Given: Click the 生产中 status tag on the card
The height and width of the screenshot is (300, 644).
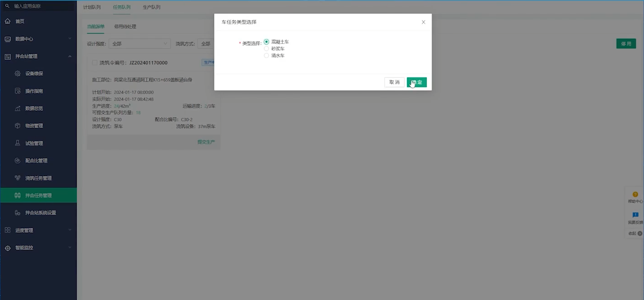Looking at the screenshot, I should tap(208, 62).
